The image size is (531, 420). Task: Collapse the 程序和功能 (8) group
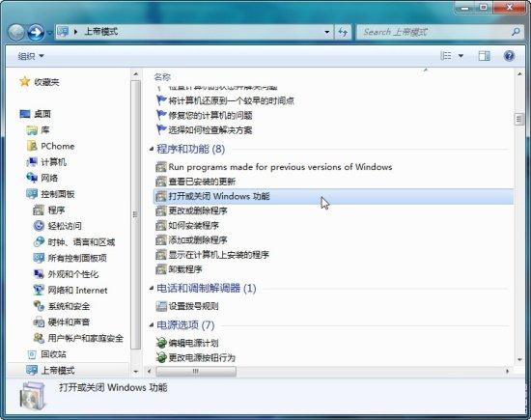click(x=152, y=149)
